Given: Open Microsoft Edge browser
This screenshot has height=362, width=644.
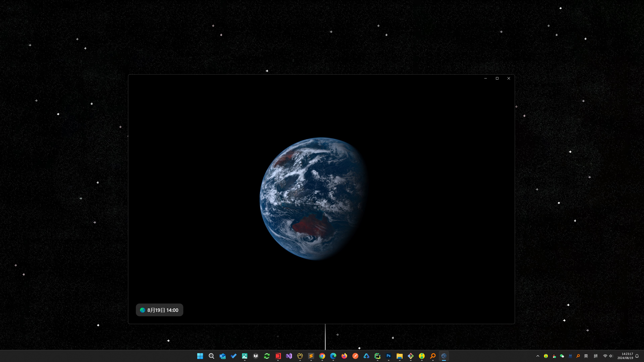Looking at the screenshot, I should [333, 356].
